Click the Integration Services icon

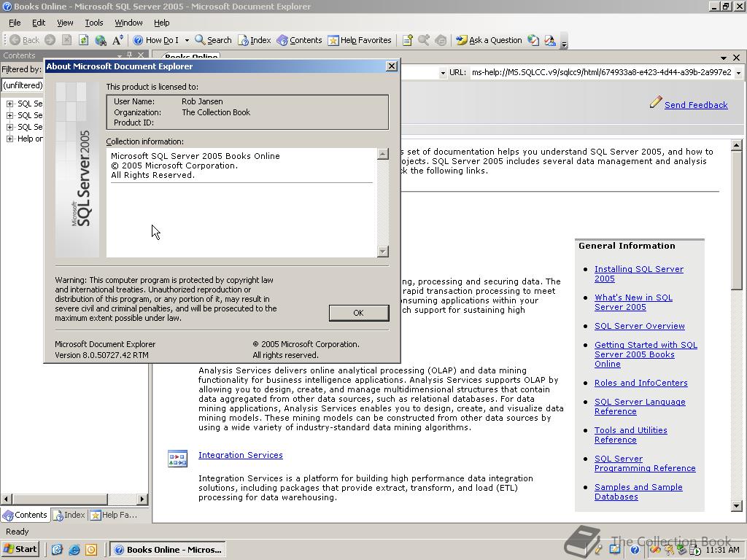178,459
